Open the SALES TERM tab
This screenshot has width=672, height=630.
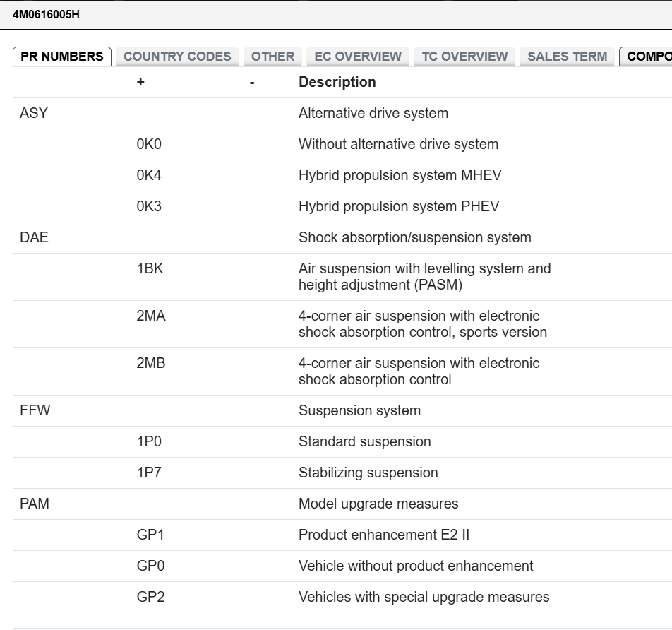567,57
